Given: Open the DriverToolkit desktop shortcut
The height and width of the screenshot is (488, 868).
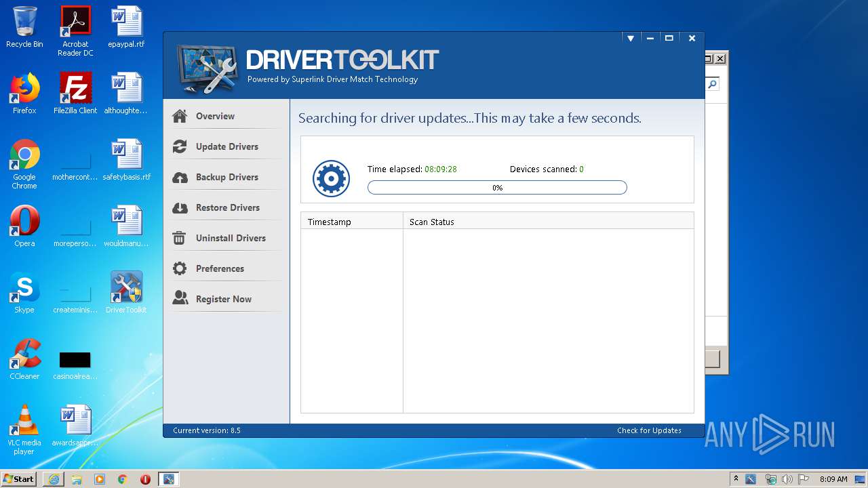Looking at the screenshot, I should 127,293.
